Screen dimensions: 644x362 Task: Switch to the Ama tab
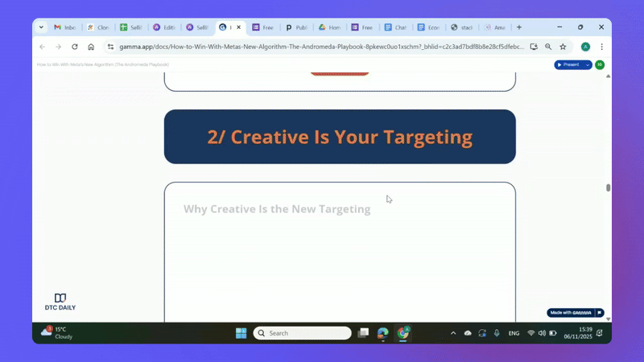(495, 27)
